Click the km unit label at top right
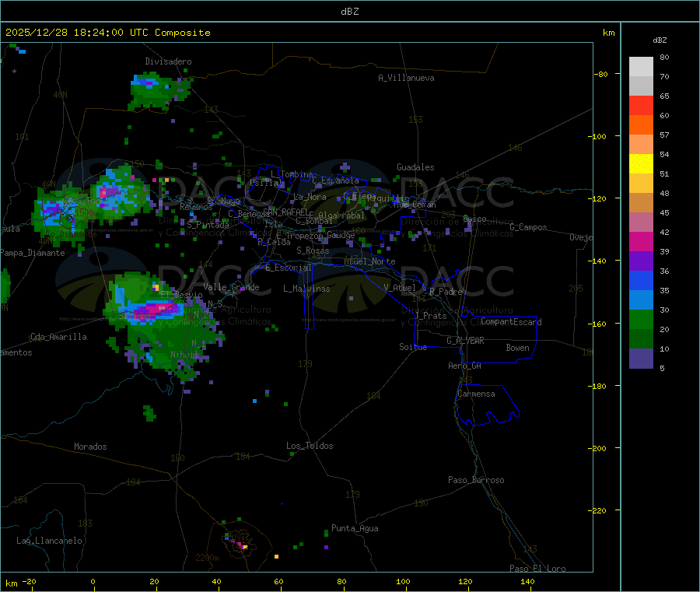The height and width of the screenshot is (592, 700). (608, 33)
